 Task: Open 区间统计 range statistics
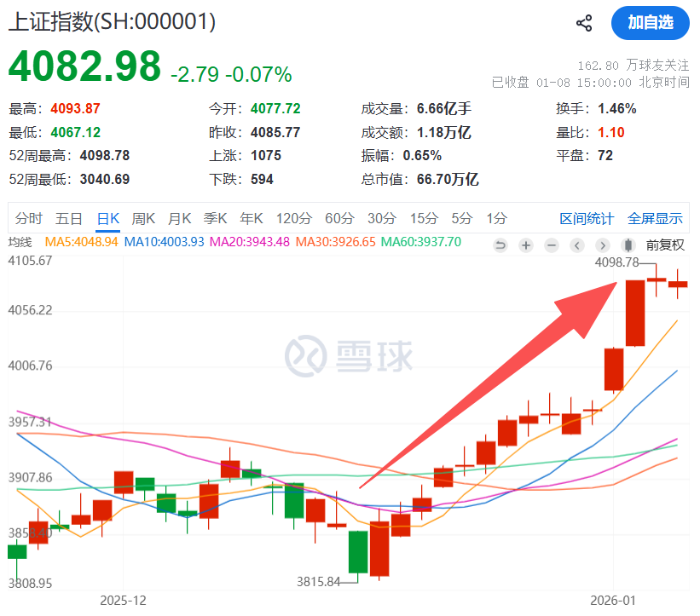pyautogui.click(x=587, y=218)
